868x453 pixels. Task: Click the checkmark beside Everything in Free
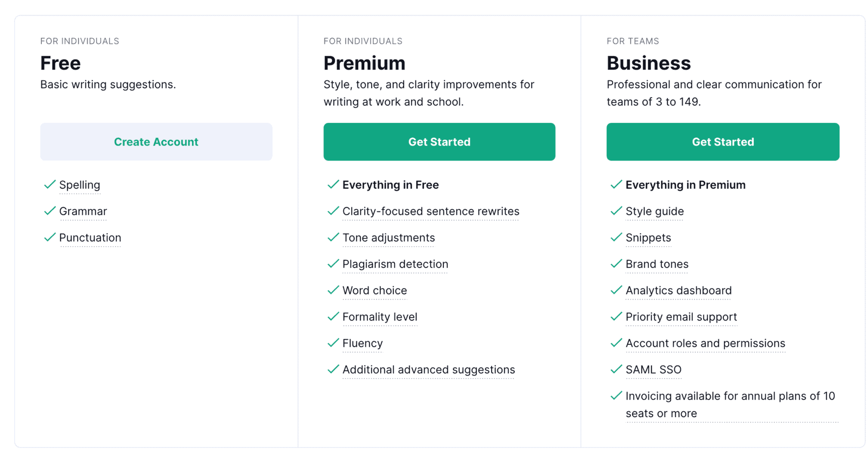[x=332, y=185]
